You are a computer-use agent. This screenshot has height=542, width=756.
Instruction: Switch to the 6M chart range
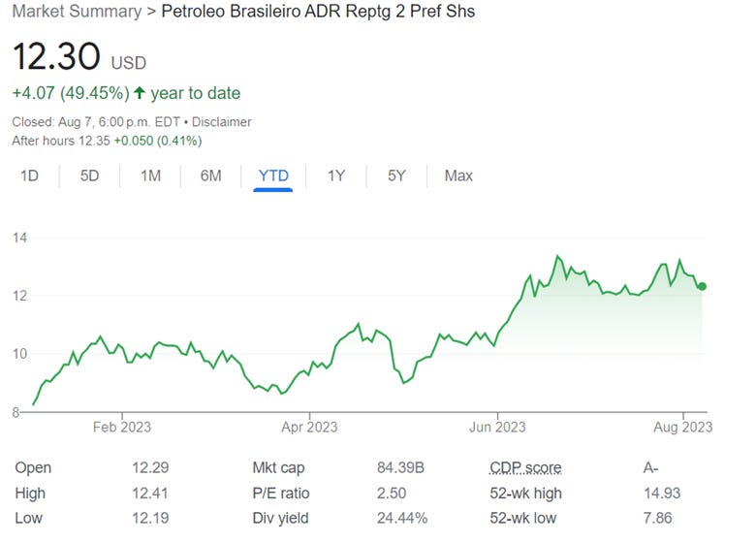pyautogui.click(x=210, y=175)
